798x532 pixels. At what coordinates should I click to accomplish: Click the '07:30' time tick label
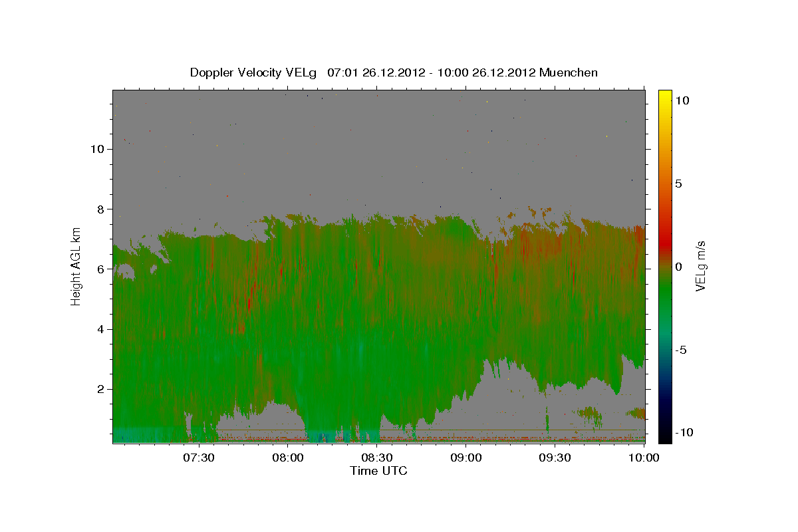(198, 458)
